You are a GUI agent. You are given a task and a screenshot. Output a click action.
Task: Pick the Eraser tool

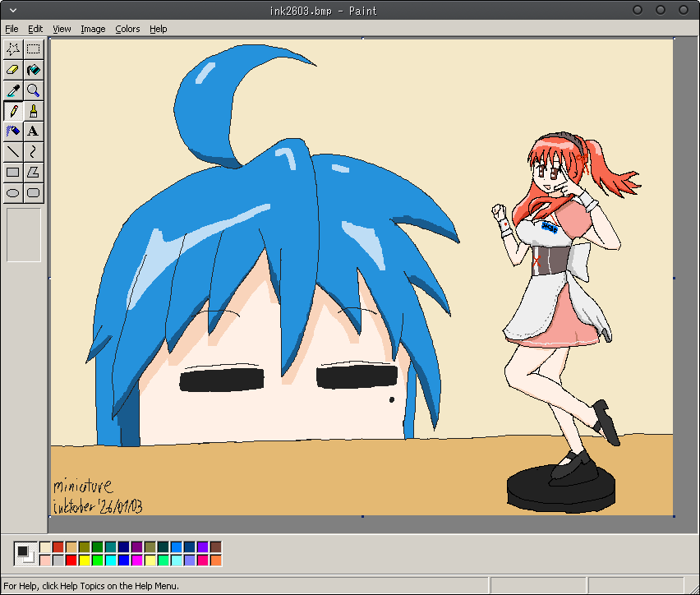[x=13, y=70]
